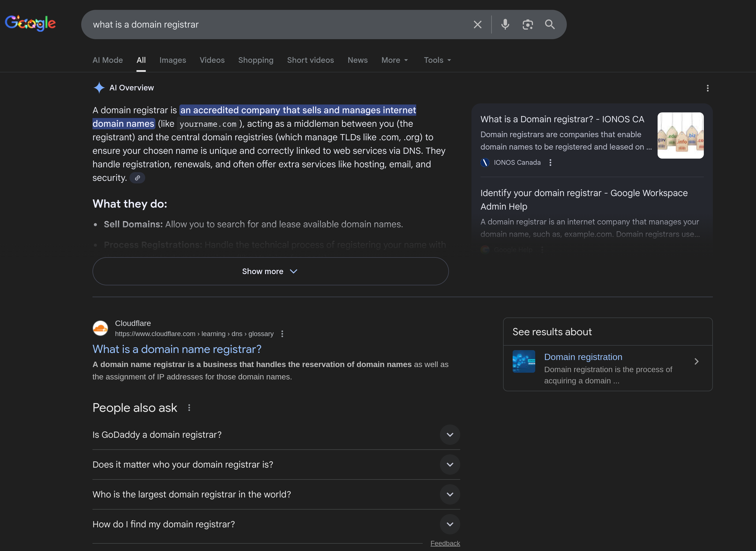Switch to the Images tab
This screenshot has width=756, height=551.
point(173,60)
